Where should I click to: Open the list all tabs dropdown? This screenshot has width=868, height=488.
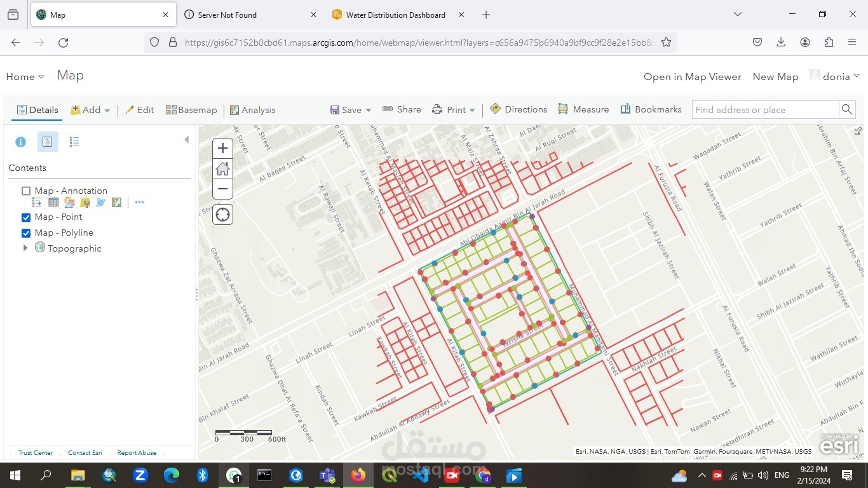pyautogui.click(x=737, y=14)
